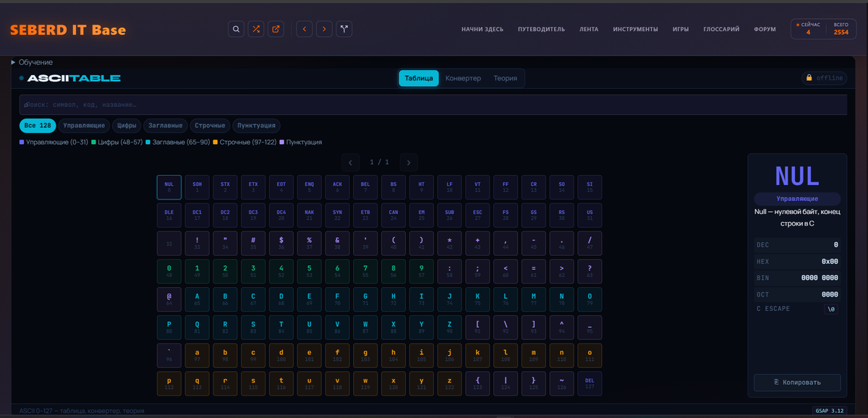This screenshot has width=868, height=418.
Task: Toggle the Заглавные filter chip
Action: tap(166, 125)
